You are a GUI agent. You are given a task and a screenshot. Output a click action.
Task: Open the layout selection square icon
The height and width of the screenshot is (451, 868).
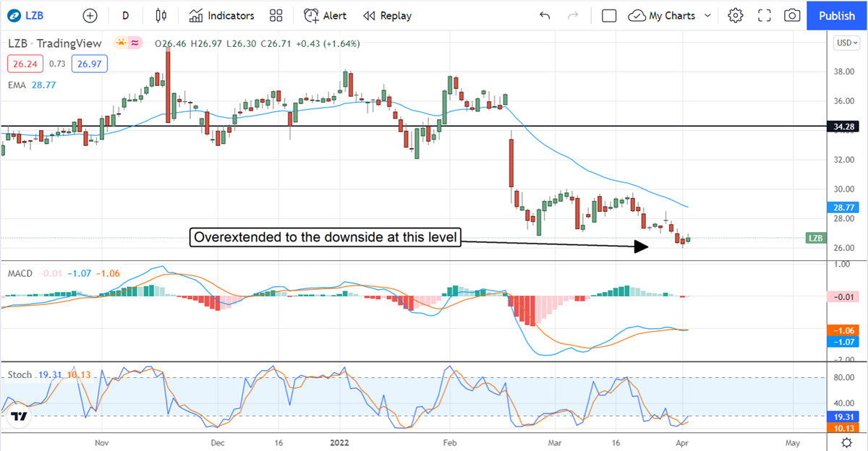click(x=609, y=15)
